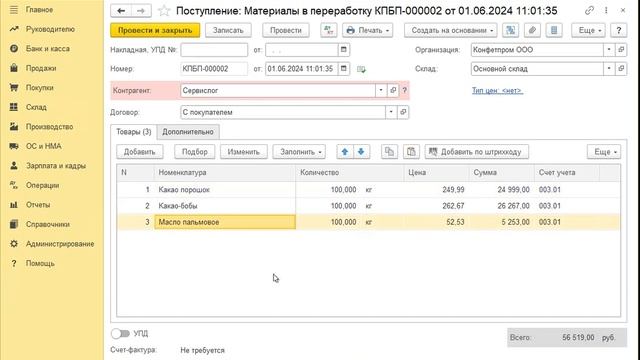
Task: Expand Заполнить dropdown in table toolbar
Action: point(299,152)
